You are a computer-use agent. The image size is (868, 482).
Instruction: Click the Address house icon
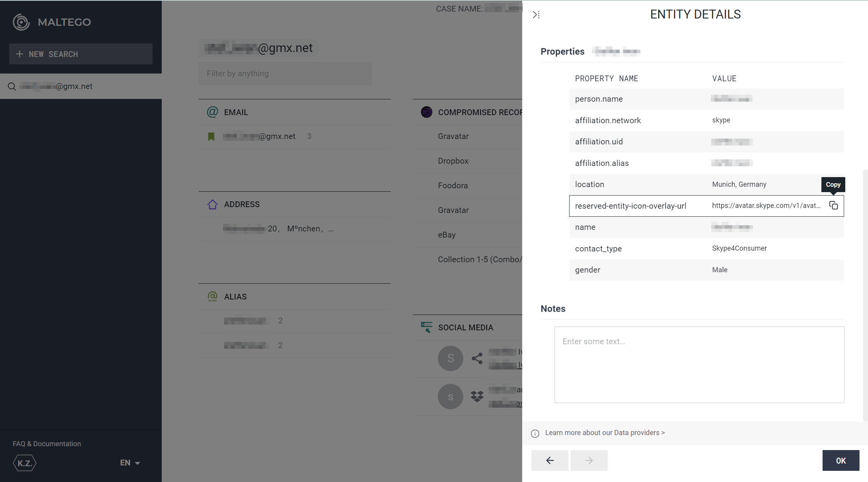pos(213,204)
